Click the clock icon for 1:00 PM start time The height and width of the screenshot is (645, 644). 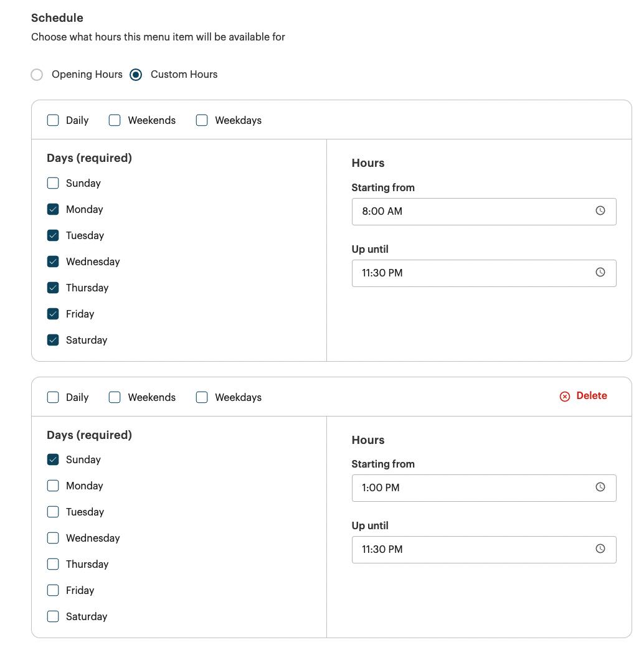click(600, 487)
